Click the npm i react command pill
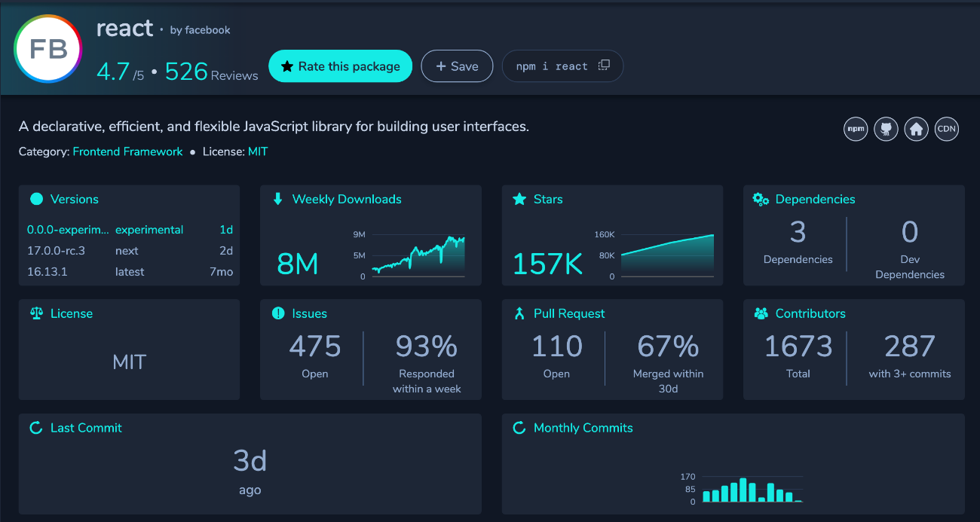Screen dimensions: 980x522 pyautogui.click(x=562, y=66)
